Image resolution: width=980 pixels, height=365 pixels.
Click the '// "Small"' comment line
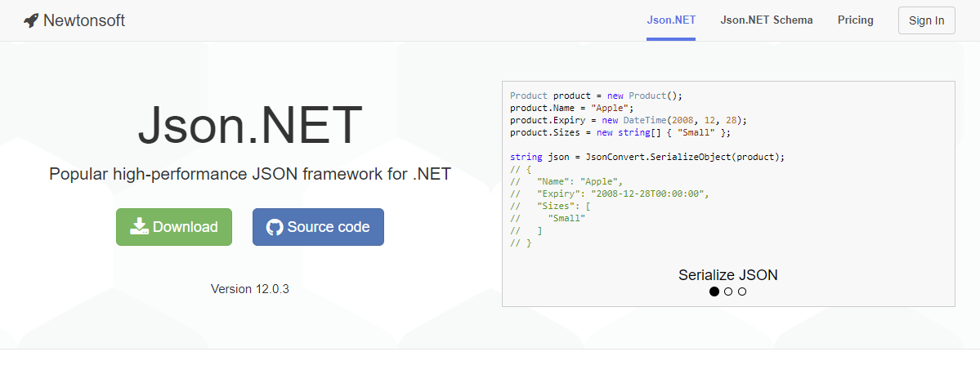point(548,218)
